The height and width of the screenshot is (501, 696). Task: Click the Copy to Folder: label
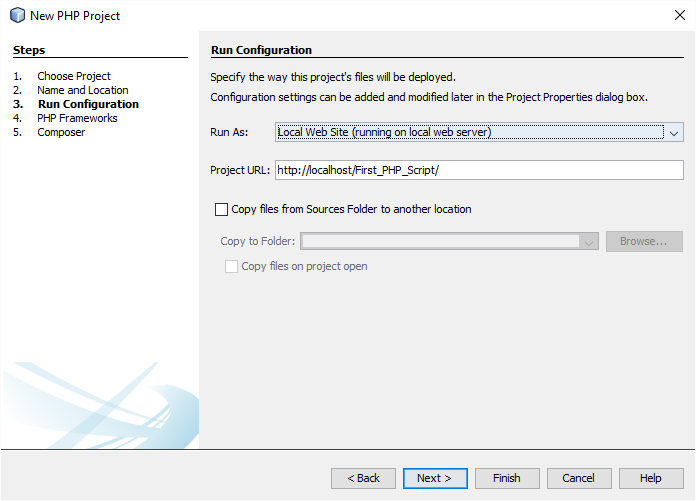point(257,241)
